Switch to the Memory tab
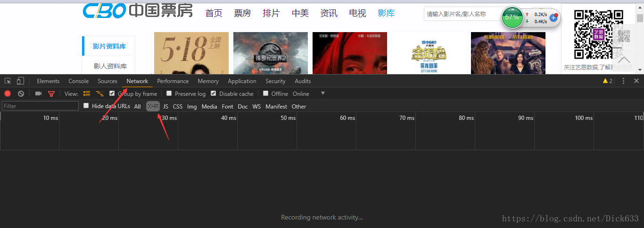644x228 pixels. [208, 81]
